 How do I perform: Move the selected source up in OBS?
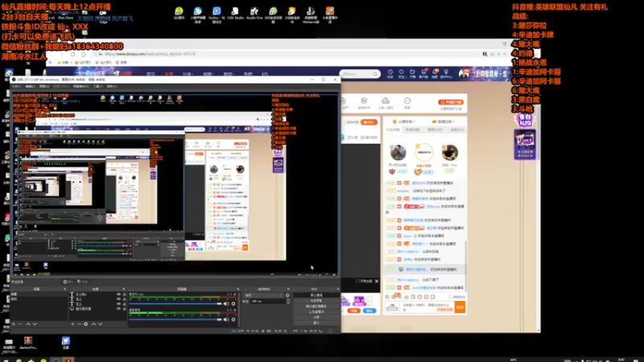click(93, 324)
